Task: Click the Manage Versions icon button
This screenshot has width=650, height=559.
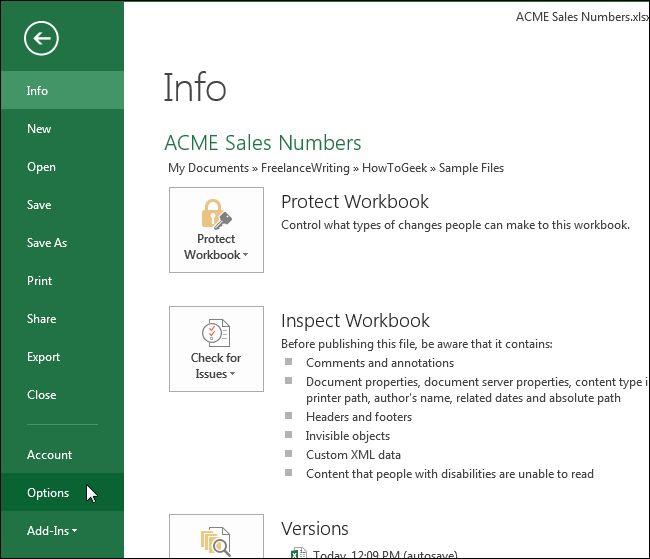Action: click(216, 538)
